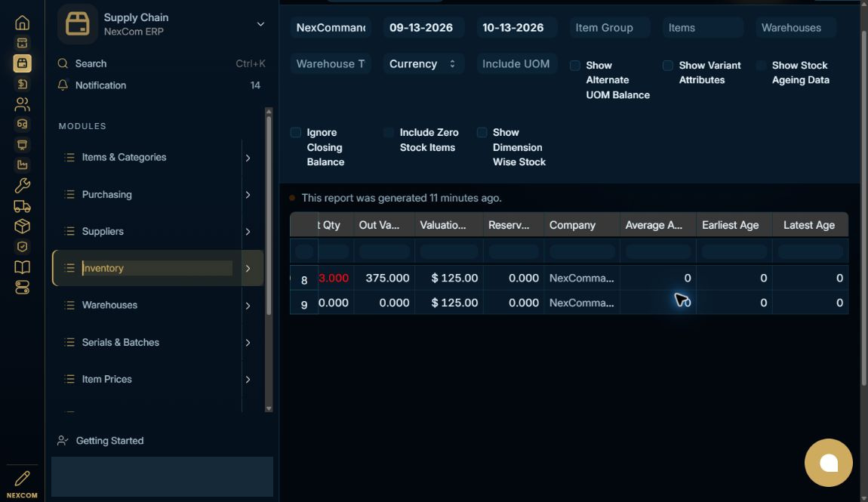868x502 pixels.
Task: Click the Earliest Age column header
Action: 734,225
